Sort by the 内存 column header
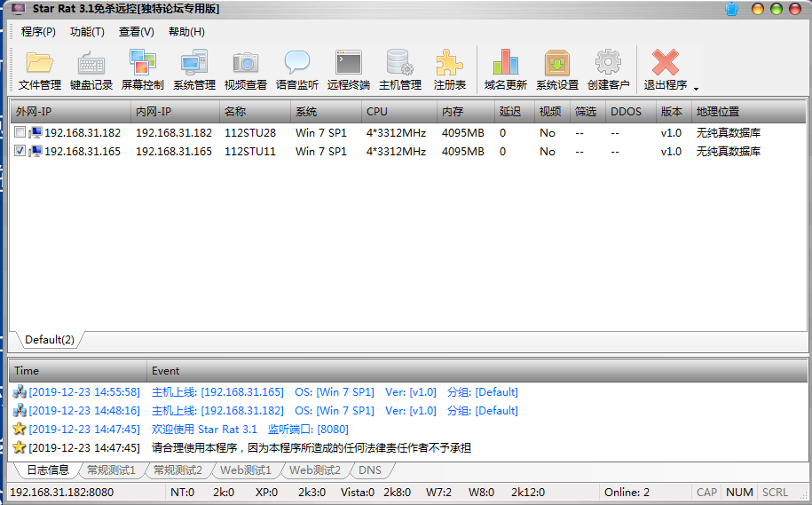This screenshot has width=812, height=505. click(x=466, y=111)
